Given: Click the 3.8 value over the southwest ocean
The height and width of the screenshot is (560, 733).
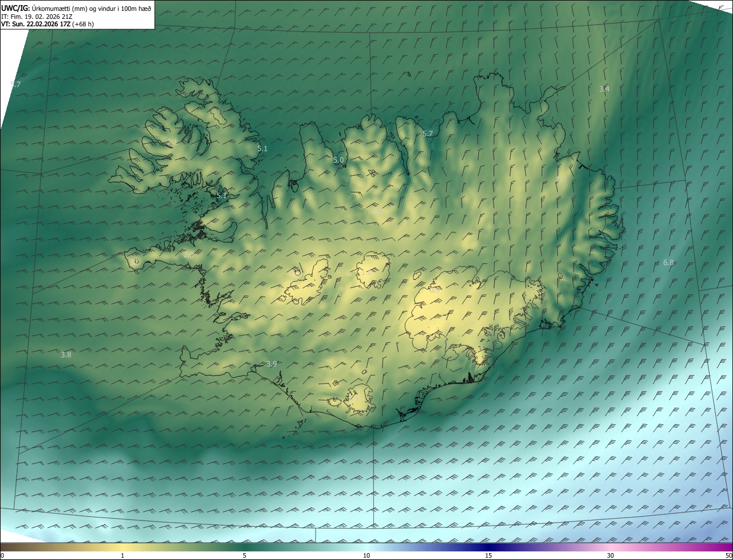Looking at the screenshot, I should [x=66, y=354].
